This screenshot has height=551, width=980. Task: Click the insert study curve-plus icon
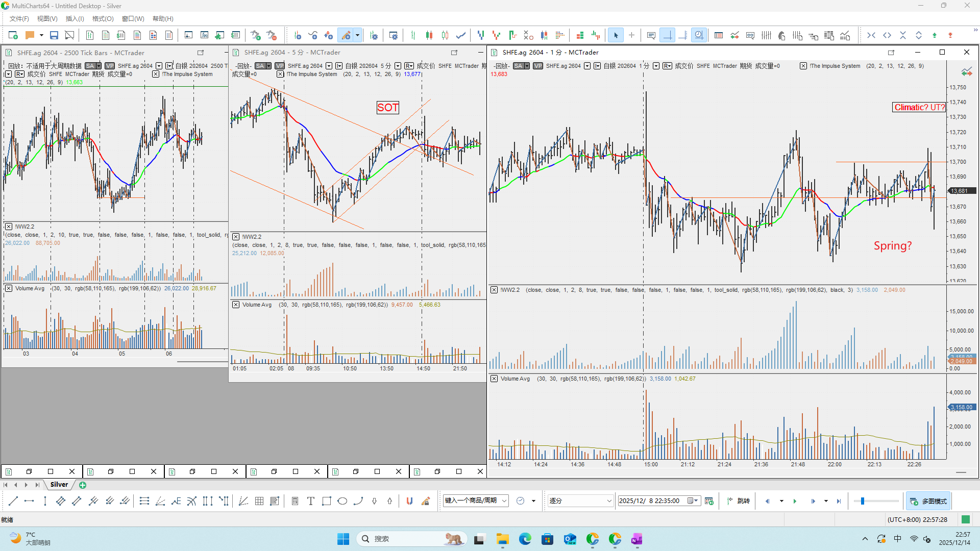tap(313, 35)
